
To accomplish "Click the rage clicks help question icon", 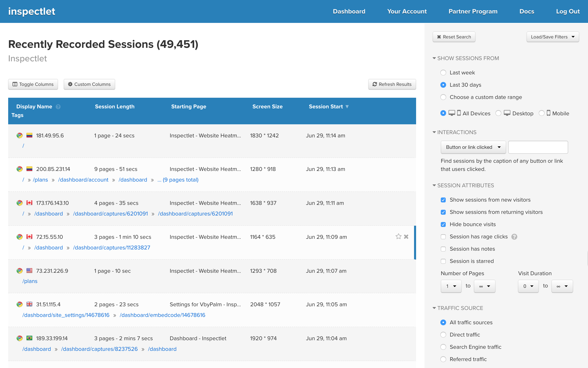I will pyautogui.click(x=514, y=237).
